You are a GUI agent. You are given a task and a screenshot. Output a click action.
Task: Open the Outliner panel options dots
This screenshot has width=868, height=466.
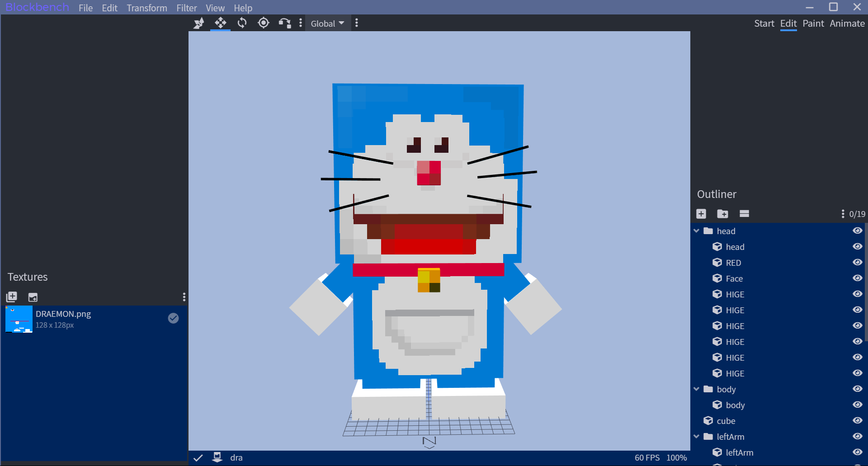[843, 214]
